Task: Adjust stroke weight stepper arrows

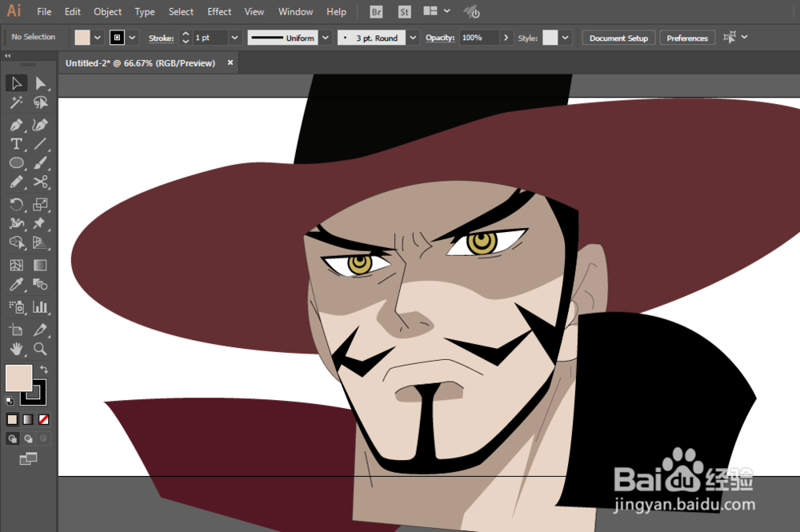Action: pyautogui.click(x=186, y=38)
